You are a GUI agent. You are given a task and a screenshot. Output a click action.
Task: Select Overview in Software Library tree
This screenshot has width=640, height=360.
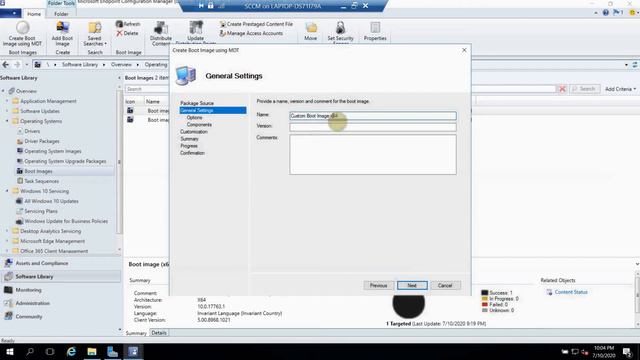pyautogui.click(x=26, y=91)
